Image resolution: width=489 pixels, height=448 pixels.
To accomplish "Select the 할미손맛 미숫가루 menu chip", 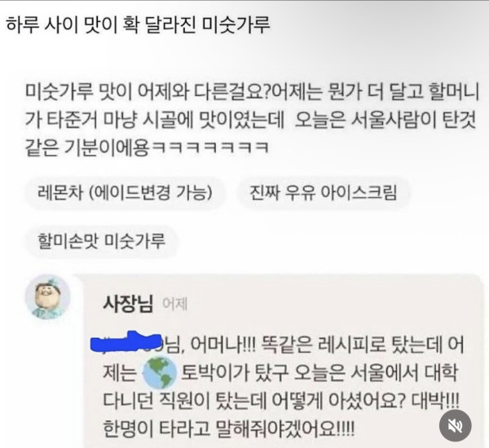I will (x=102, y=241).
